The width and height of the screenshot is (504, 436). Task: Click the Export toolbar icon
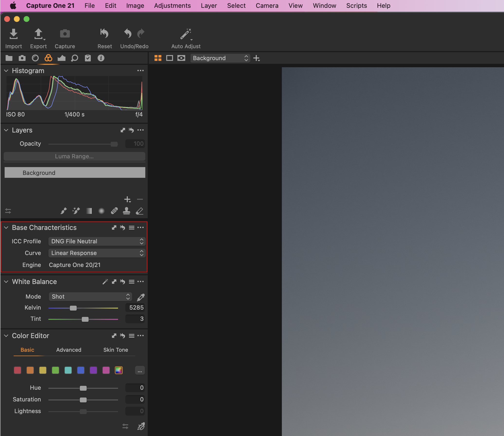click(x=38, y=34)
